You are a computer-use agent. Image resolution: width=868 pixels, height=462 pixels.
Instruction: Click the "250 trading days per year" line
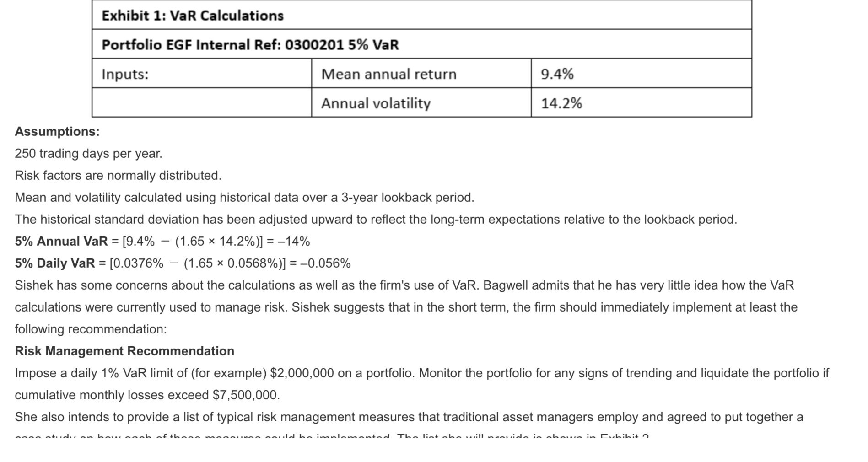coord(88,154)
